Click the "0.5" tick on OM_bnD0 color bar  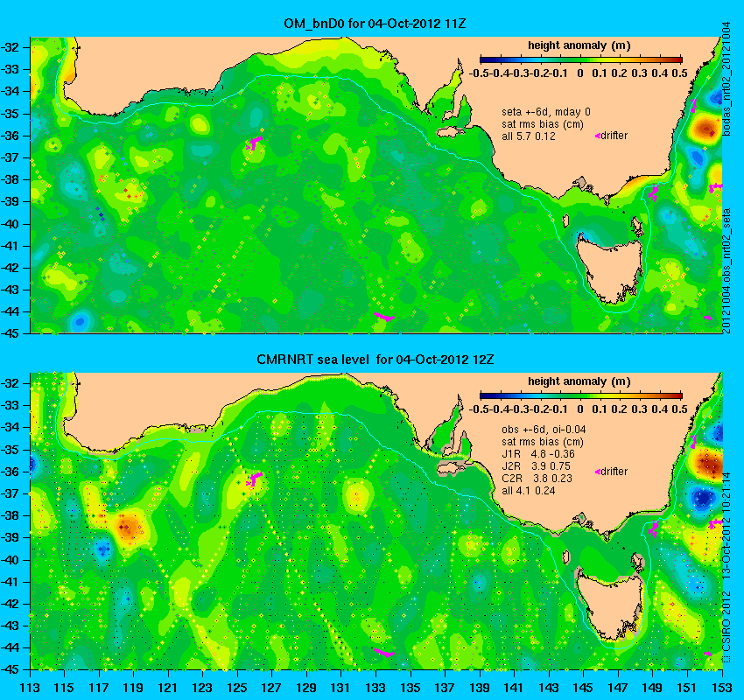680,73
